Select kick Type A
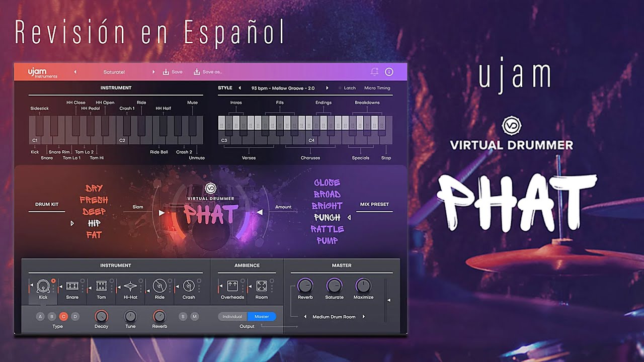 click(x=40, y=316)
